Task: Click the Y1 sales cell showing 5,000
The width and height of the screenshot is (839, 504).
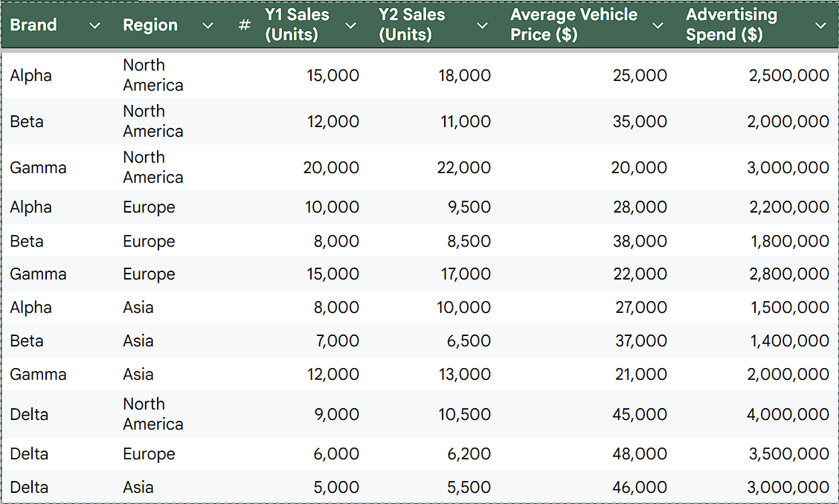Action: pyautogui.click(x=336, y=488)
